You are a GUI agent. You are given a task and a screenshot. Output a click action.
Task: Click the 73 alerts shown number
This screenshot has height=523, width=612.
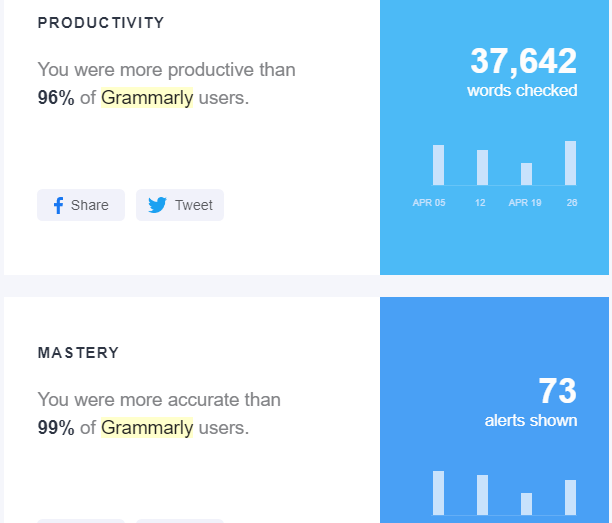click(557, 391)
